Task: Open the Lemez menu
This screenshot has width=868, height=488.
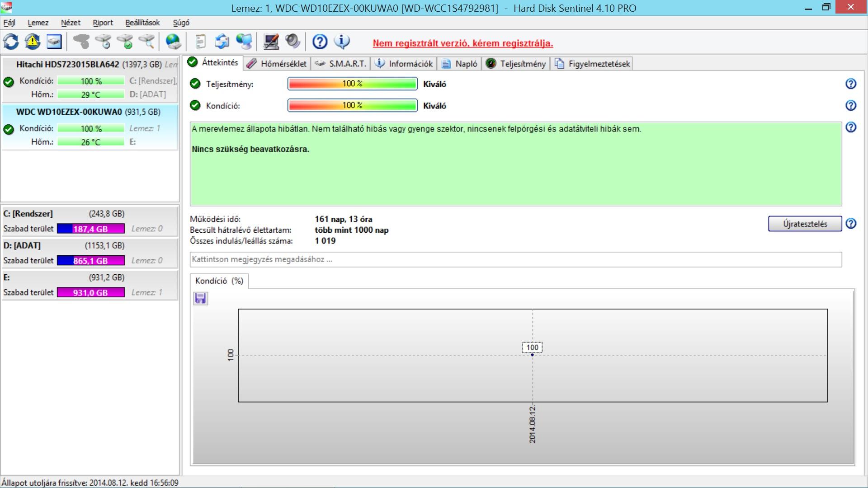Action: point(38,23)
